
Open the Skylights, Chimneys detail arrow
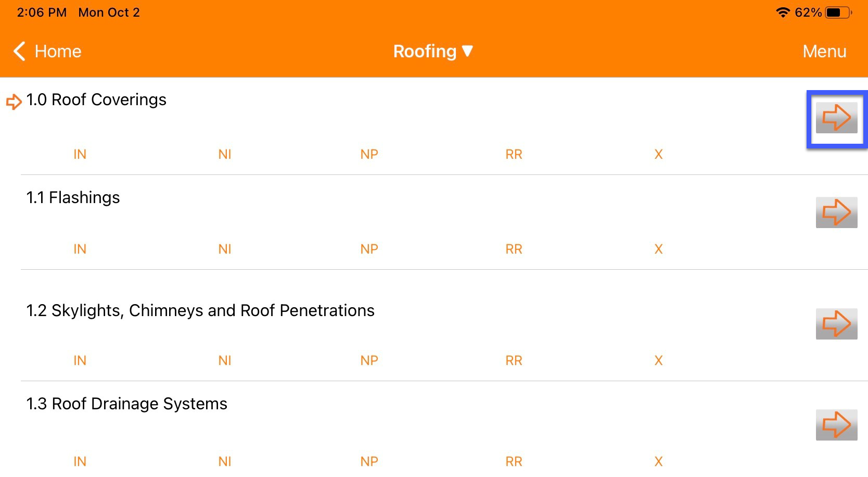(836, 323)
